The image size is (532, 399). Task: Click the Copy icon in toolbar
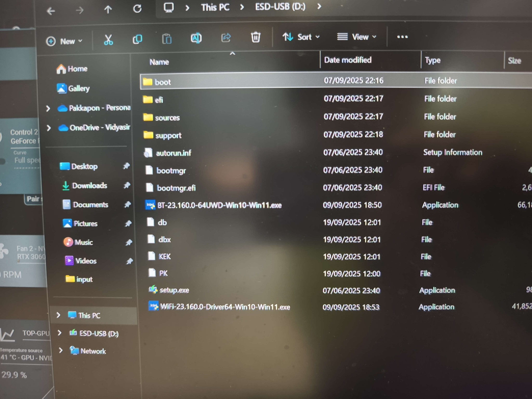pyautogui.click(x=137, y=39)
